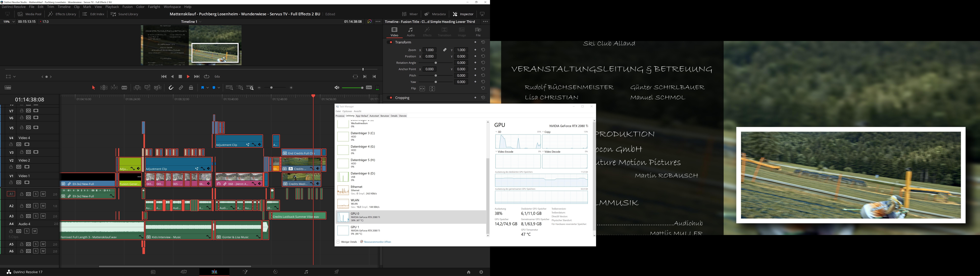Toggle the Loop playback button
This screenshot has width=980, height=276.
[x=207, y=77]
